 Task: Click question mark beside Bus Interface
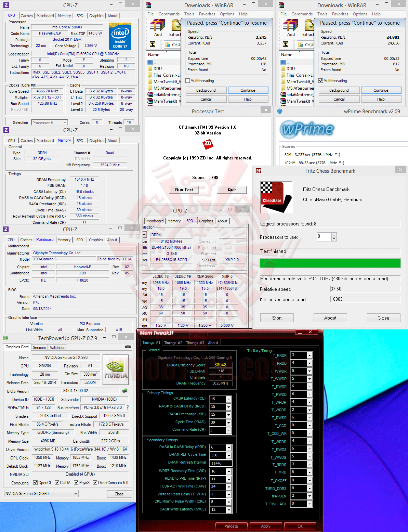pos(128,407)
